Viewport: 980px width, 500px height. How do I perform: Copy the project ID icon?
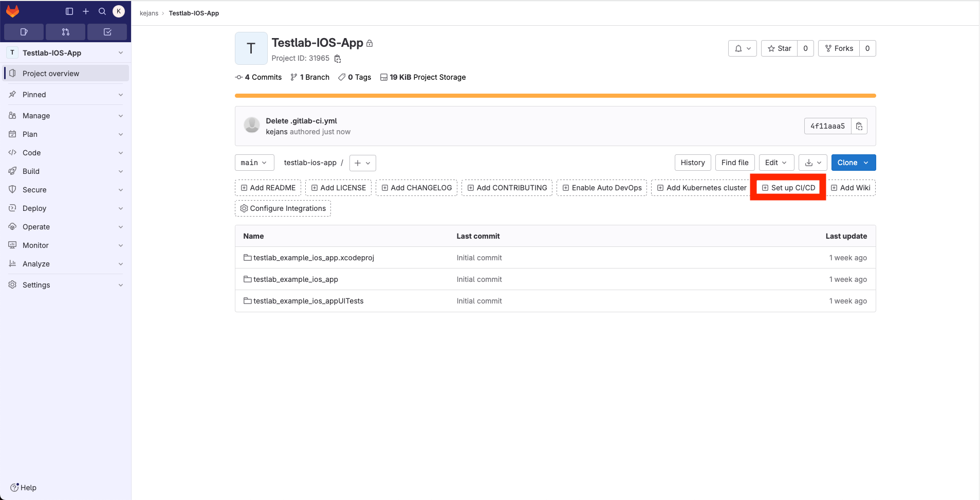click(338, 59)
